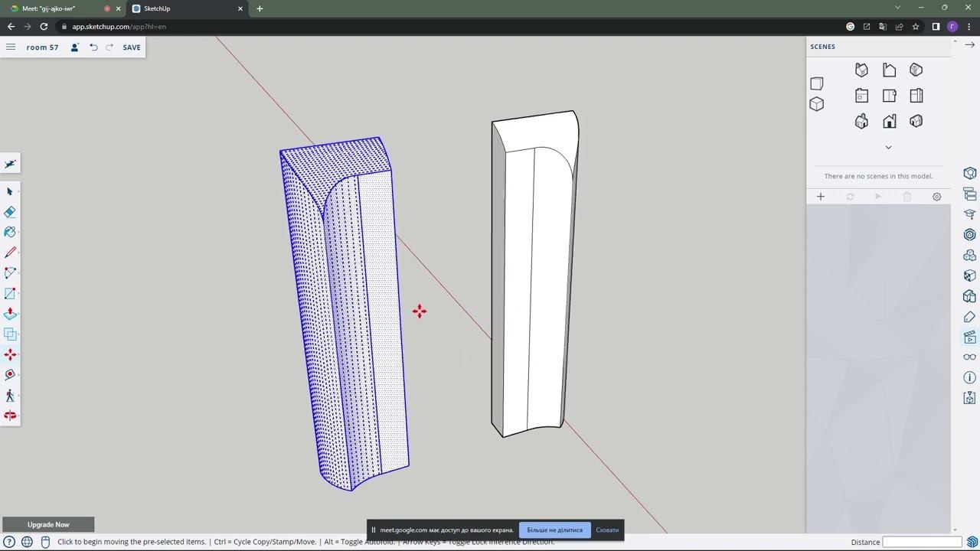Viewport: 980px width, 551px height.
Task: Open the help question mark icon
Action: (x=9, y=542)
